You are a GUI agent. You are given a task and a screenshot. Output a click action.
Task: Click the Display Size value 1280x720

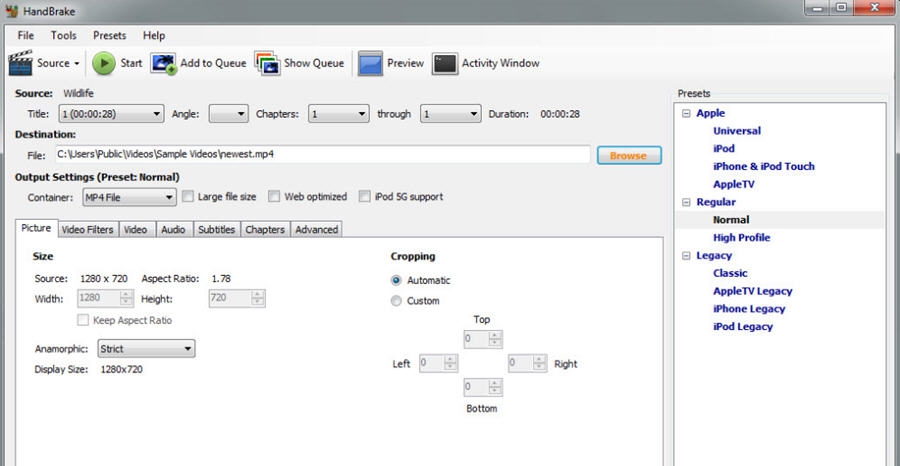[122, 370]
